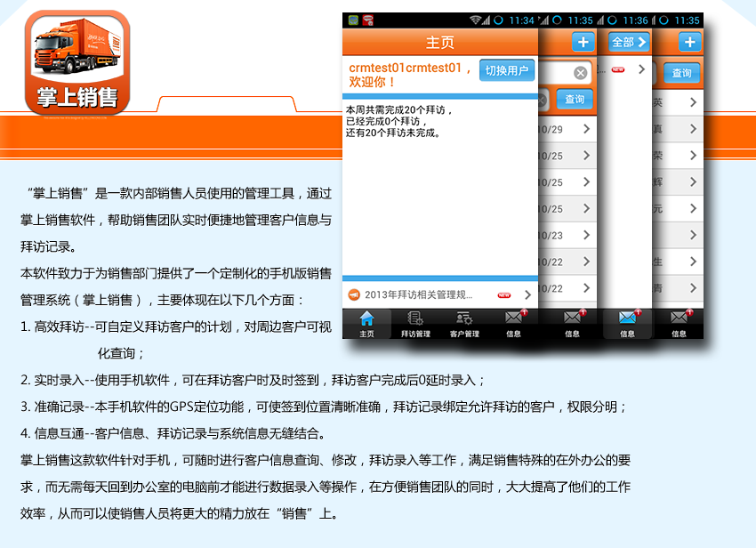
Task: Click the 11:34 clock in the status bar
Action: point(522,20)
